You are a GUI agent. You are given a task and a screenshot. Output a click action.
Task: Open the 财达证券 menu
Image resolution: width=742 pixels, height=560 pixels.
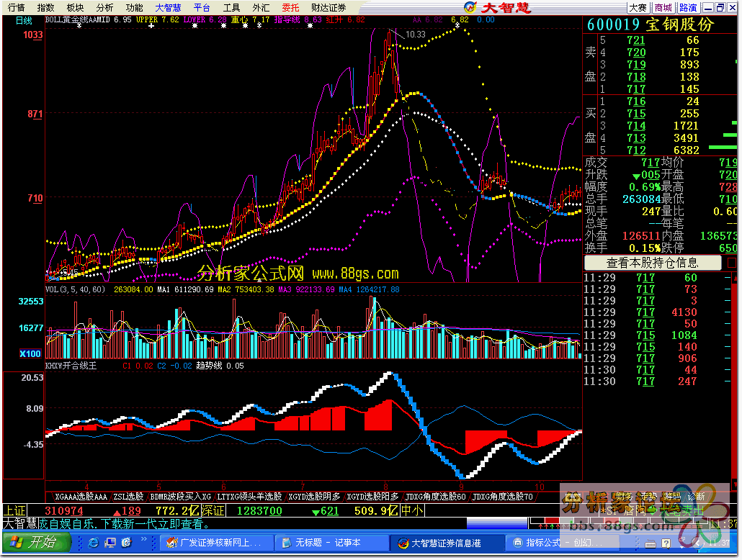328,8
